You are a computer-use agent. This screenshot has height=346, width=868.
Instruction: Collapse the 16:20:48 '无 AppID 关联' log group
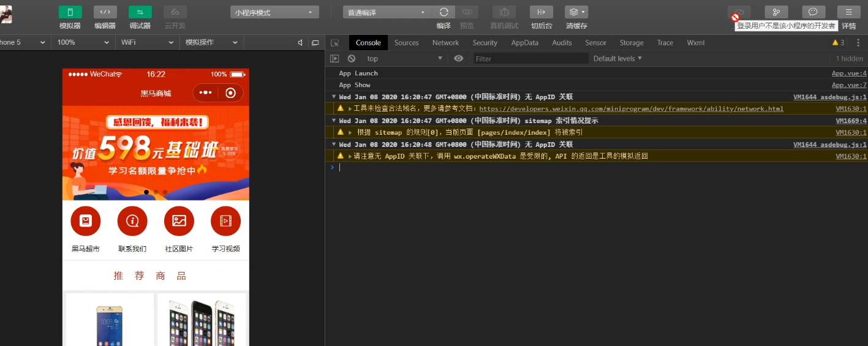point(334,145)
